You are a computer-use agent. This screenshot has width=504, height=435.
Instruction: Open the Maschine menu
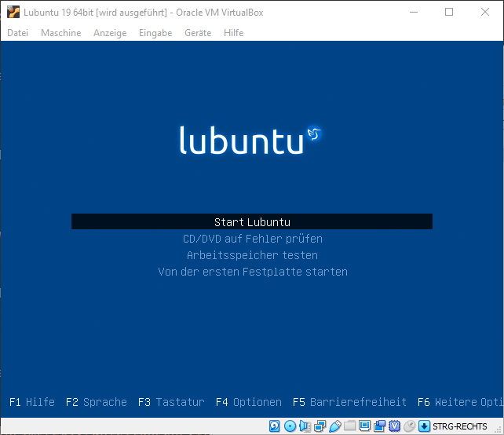(x=60, y=33)
